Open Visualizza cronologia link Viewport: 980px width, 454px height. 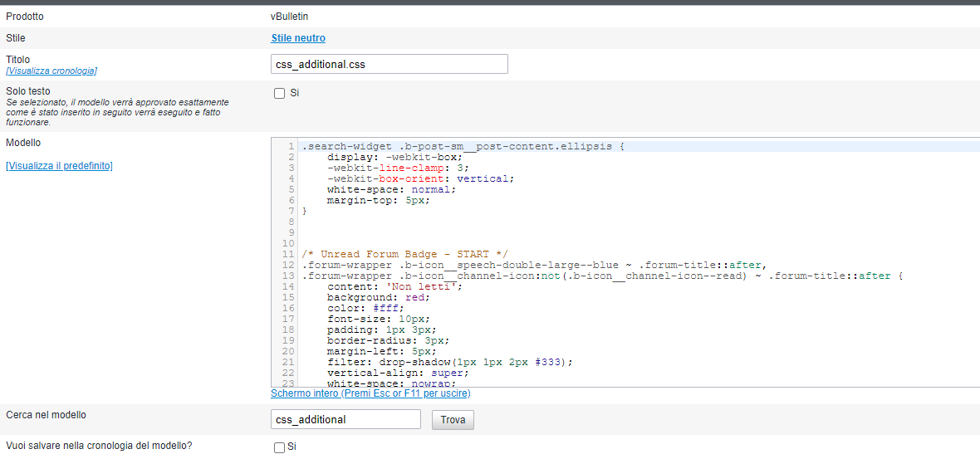(x=51, y=71)
